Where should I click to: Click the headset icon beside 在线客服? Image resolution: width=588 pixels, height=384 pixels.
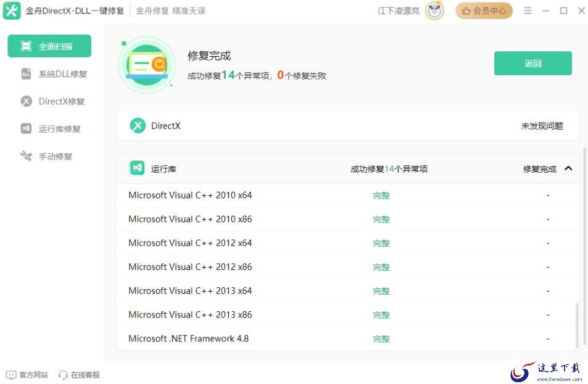pos(63,375)
